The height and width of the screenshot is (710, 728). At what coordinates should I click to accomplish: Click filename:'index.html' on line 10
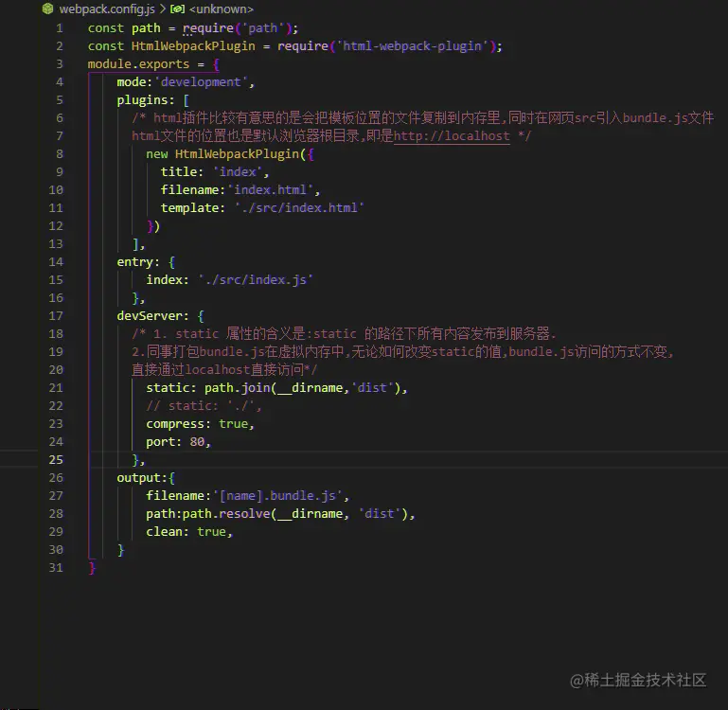(240, 190)
